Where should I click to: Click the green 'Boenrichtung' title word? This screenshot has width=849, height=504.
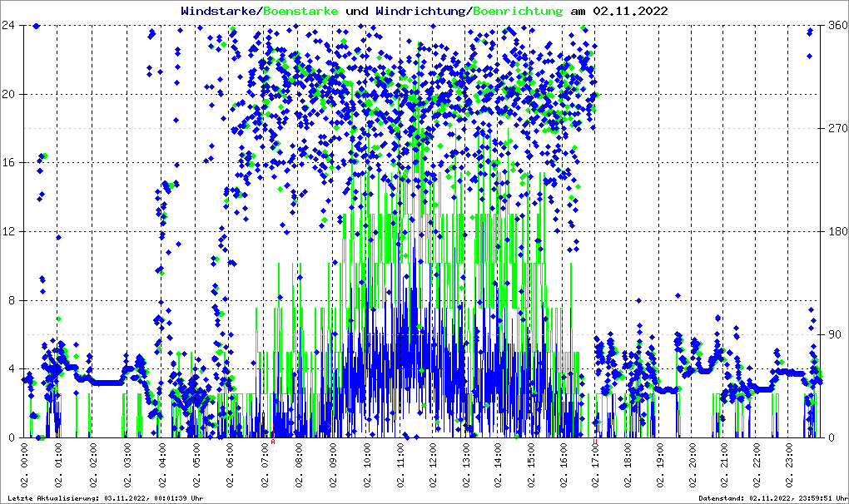[x=519, y=11]
